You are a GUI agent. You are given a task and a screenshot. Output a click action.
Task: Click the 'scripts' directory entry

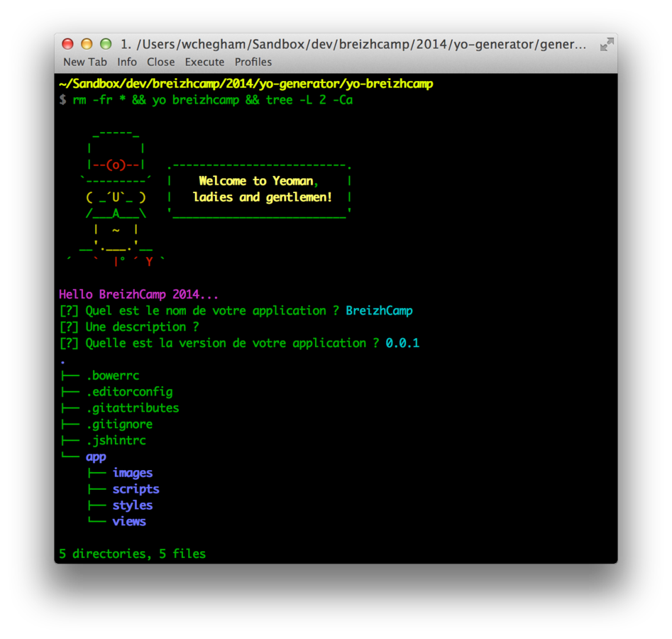click(136, 489)
